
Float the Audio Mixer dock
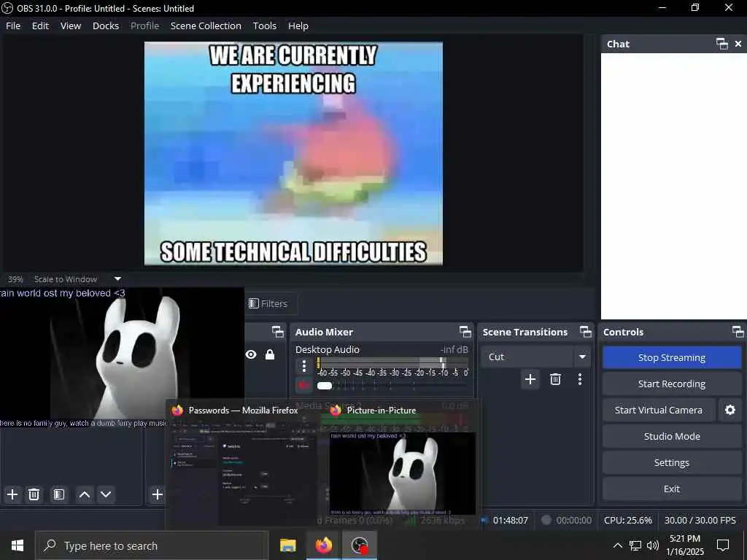pyautogui.click(x=465, y=332)
